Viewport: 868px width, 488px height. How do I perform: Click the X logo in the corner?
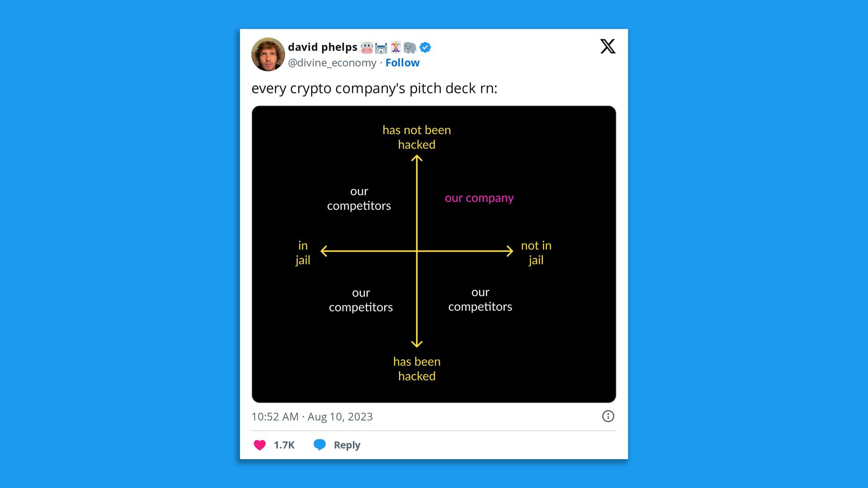[608, 47]
